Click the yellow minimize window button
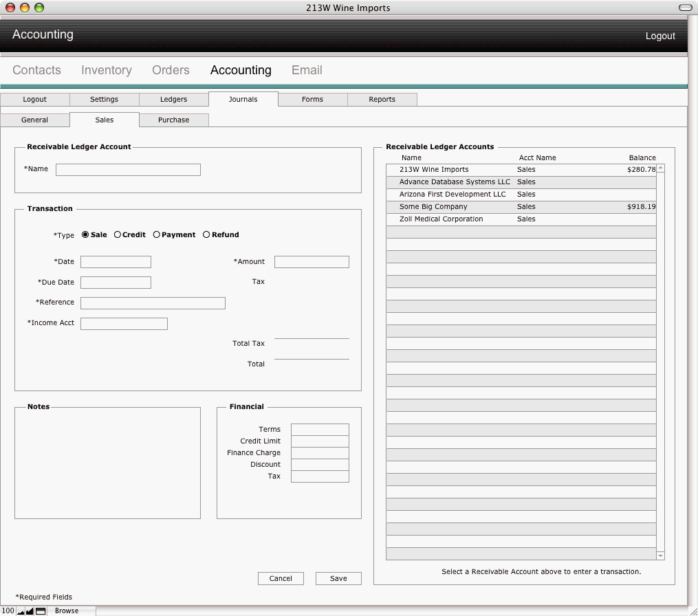The height and width of the screenshot is (616, 698). [x=25, y=8]
